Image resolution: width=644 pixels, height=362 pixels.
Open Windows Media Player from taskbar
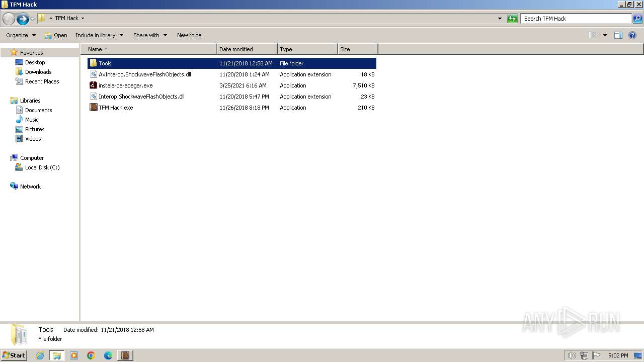74,355
